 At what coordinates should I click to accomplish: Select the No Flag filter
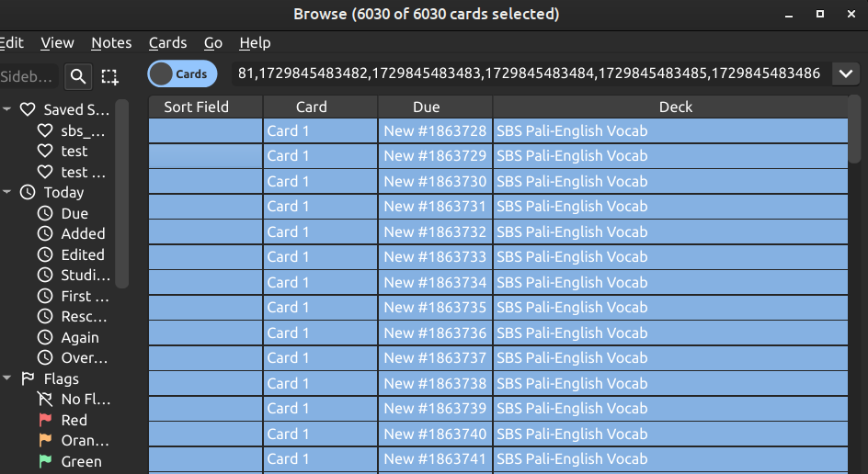coord(85,400)
